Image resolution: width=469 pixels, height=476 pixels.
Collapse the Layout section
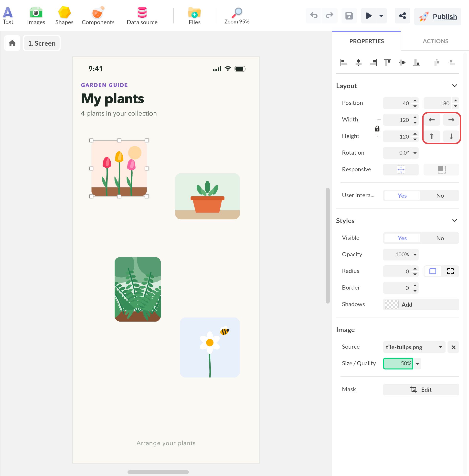[455, 86]
